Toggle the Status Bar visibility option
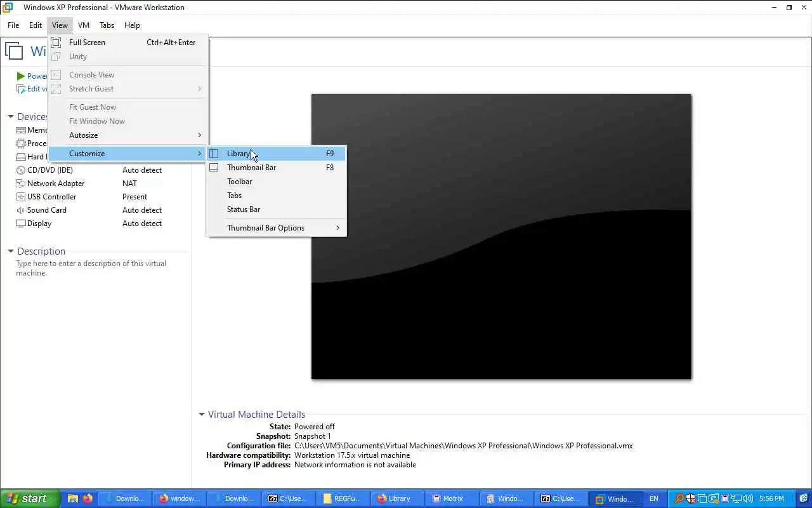This screenshot has width=812, height=508. (276, 210)
